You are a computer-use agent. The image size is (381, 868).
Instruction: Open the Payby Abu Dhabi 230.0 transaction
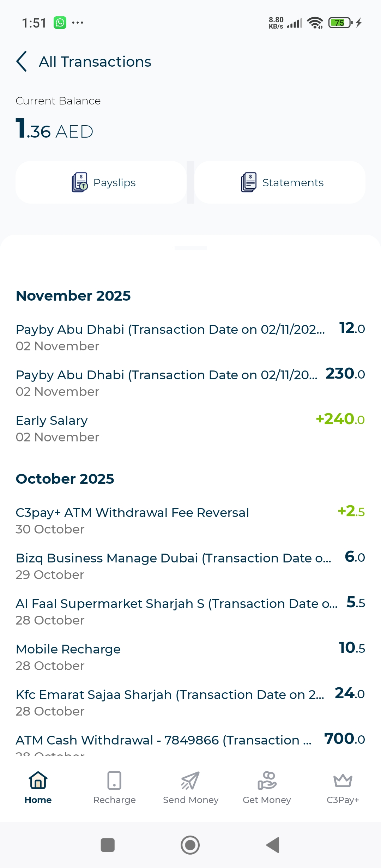pyautogui.click(x=190, y=383)
